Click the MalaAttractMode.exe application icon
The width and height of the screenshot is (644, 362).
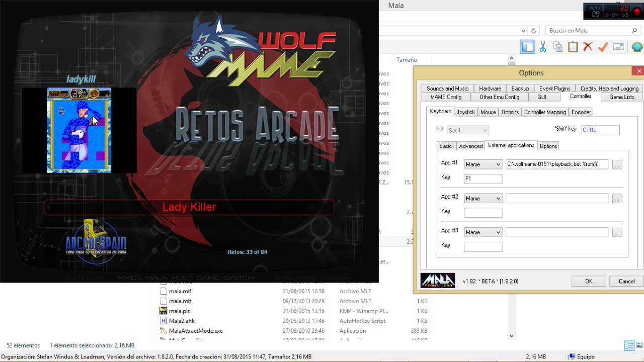tap(163, 331)
